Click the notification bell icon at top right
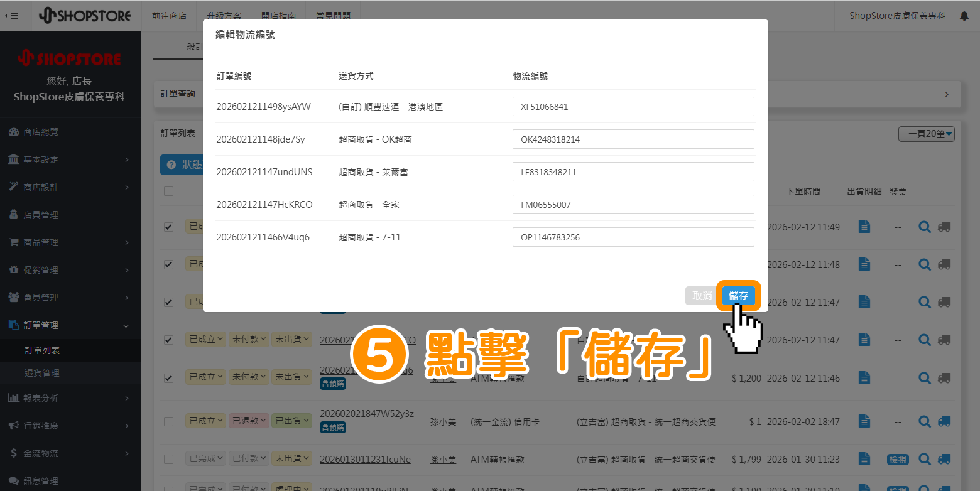Screen dimensions: 980x491 pos(964,15)
